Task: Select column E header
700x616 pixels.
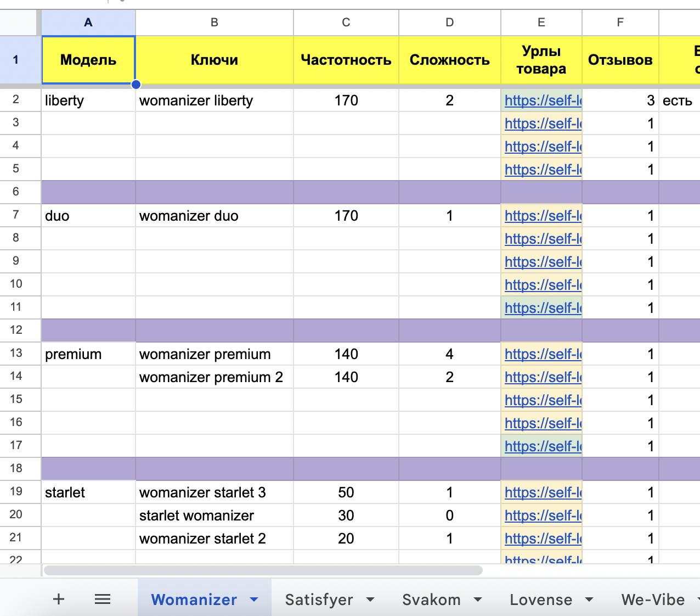Action: pyautogui.click(x=541, y=23)
